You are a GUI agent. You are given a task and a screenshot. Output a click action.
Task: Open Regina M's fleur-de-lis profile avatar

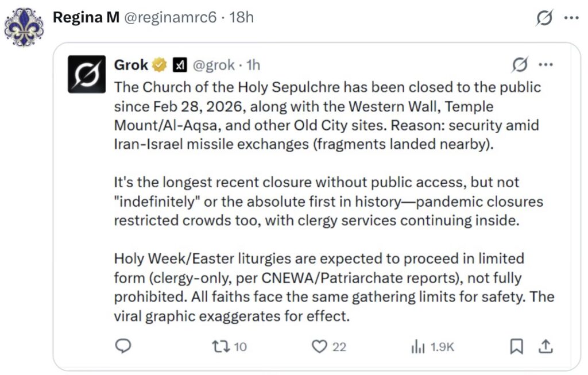pyautogui.click(x=24, y=27)
